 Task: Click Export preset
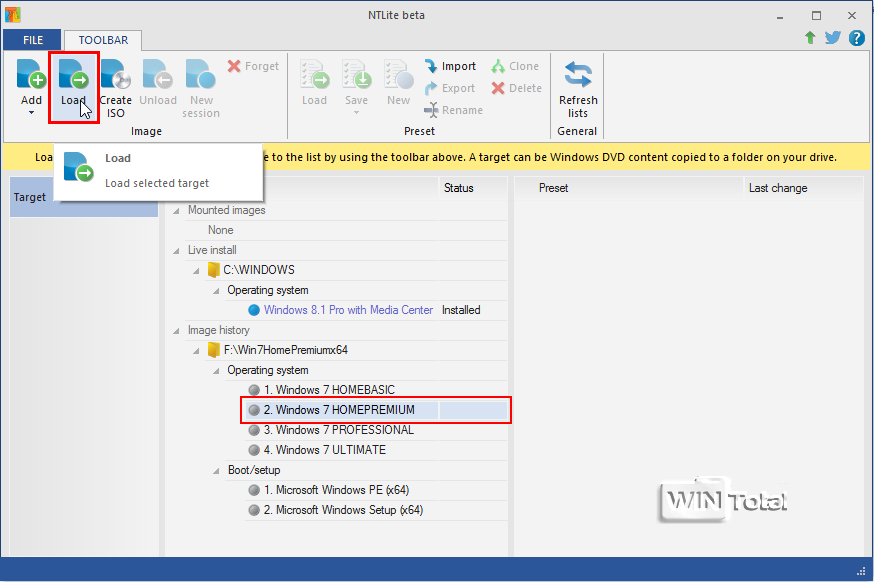(x=450, y=88)
